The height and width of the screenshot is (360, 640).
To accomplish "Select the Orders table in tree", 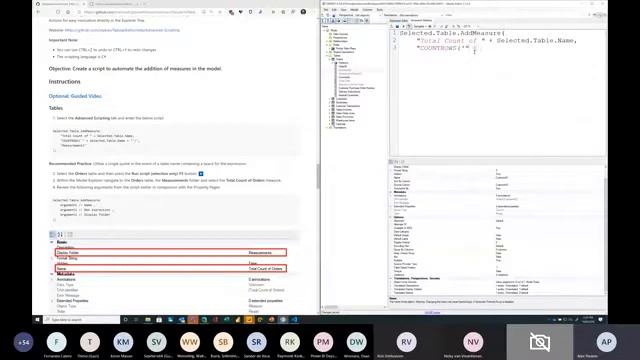I will (339, 59).
